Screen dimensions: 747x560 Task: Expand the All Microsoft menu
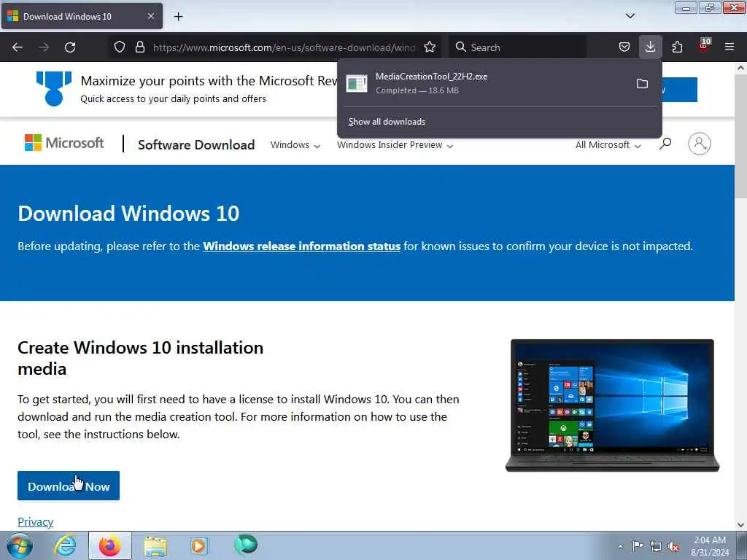pyautogui.click(x=608, y=145)
